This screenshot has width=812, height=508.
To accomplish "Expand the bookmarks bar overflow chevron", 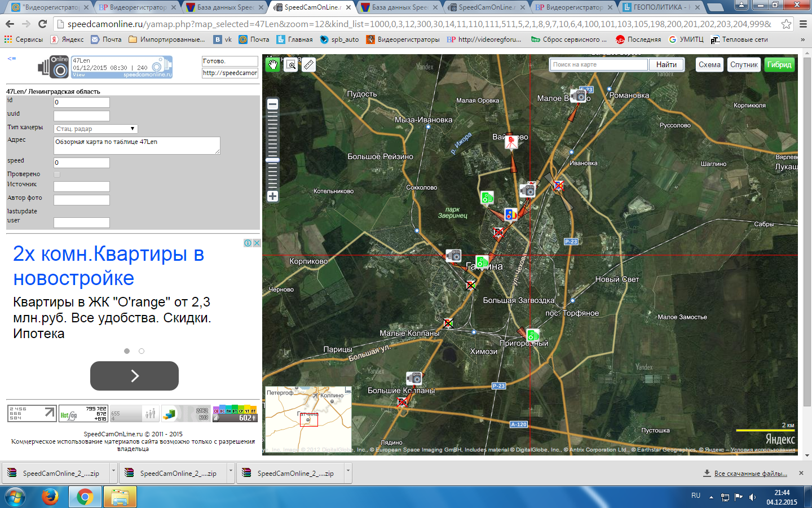I will [x=802, y=40].
